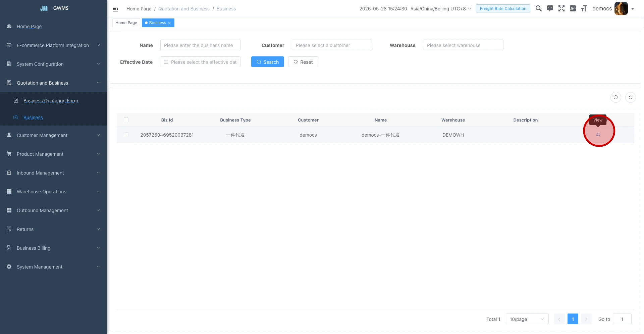
Task: Click the Inbound Management icon
Action: pos(9,173)
